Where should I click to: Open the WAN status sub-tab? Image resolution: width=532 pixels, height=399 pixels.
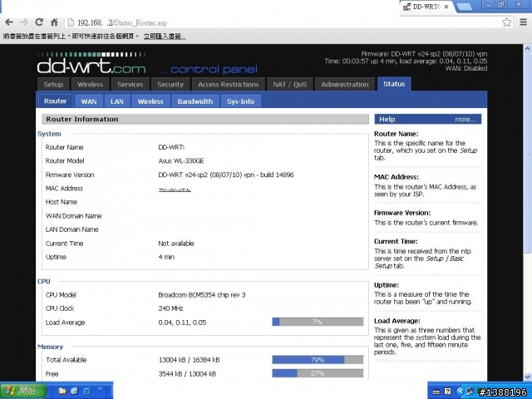(x=89, y=101)
